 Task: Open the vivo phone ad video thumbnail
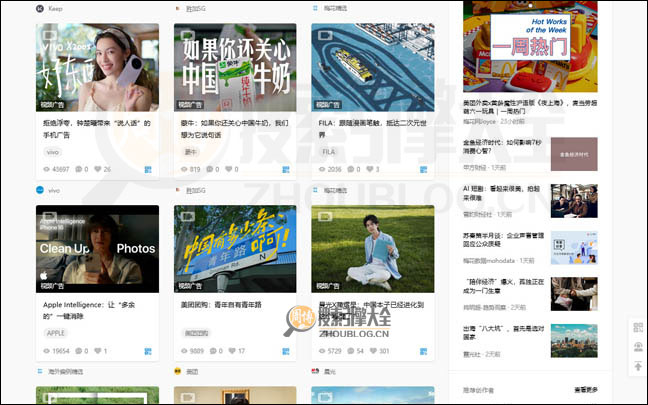click(x=97, y=67)
